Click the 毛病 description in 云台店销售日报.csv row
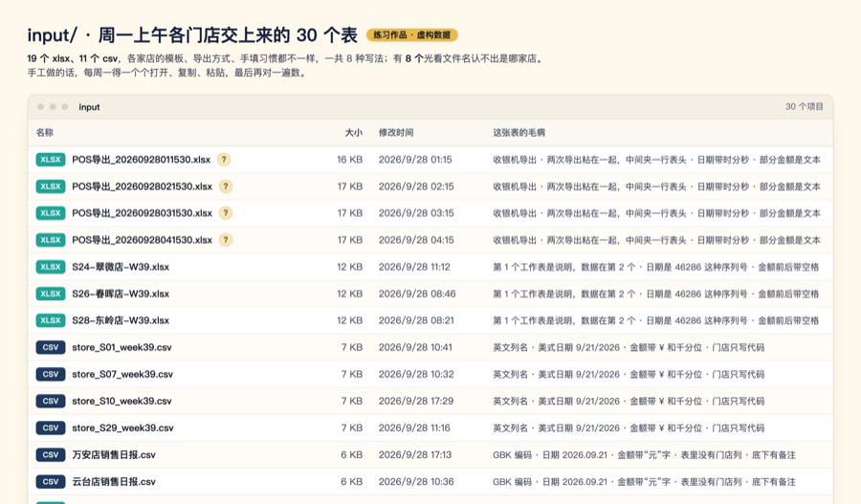The width and height of the screenshot is (861, 504). [644, 481]
